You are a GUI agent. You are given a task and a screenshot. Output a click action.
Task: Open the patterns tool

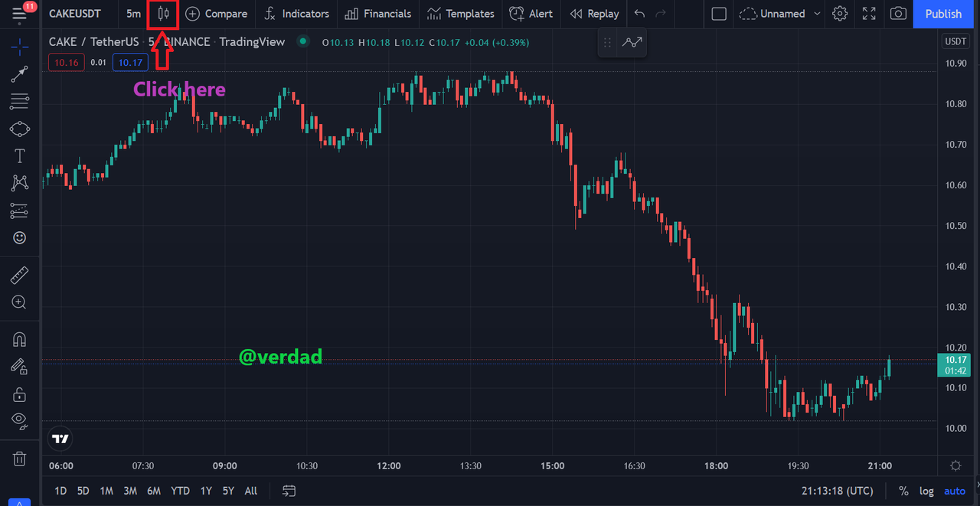pos(20,183)
